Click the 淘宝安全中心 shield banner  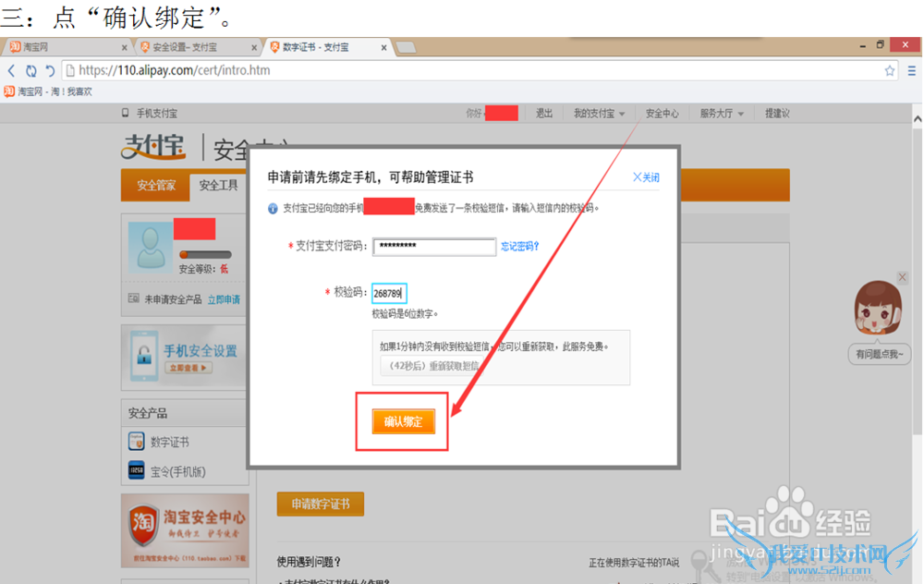(x=185, y=530)
